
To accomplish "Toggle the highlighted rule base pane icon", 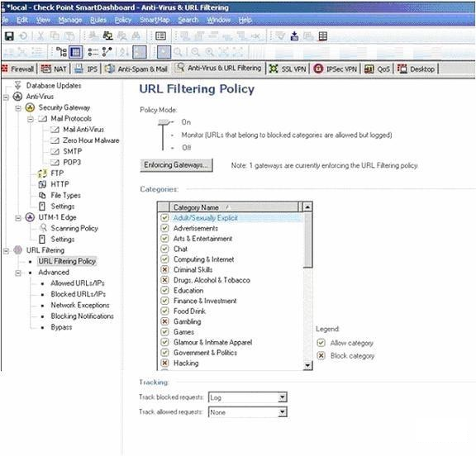I will 75,52.
